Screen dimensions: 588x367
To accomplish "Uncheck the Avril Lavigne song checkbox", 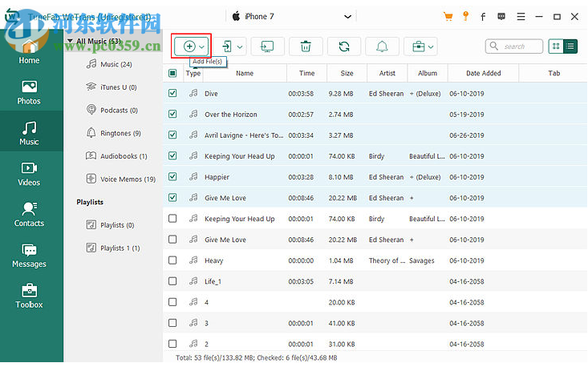I will pyautogui.click(x=172, y=135).
